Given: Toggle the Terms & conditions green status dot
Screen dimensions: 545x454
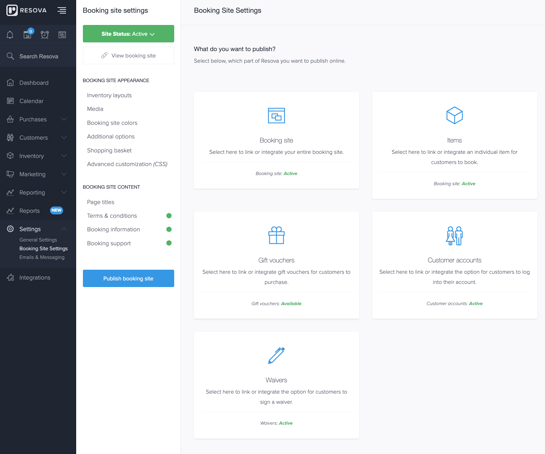Looking at the screenshot, I should (169, 216).
